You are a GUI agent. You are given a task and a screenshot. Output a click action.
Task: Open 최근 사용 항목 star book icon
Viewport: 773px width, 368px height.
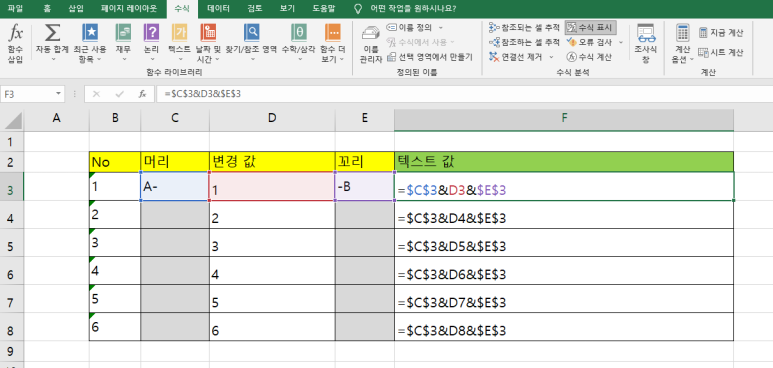click(90, 33)
